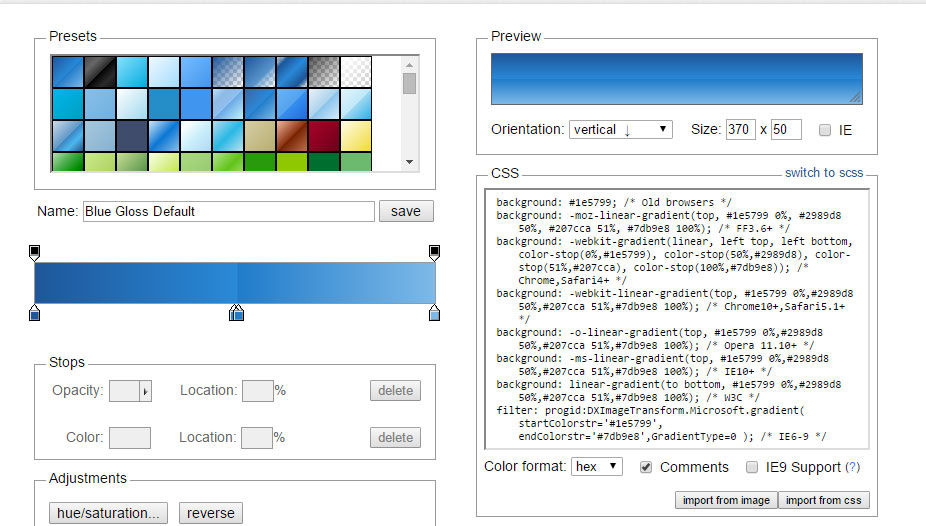Click import from image button
Screen dimensions: 926x526
[726, 500]
